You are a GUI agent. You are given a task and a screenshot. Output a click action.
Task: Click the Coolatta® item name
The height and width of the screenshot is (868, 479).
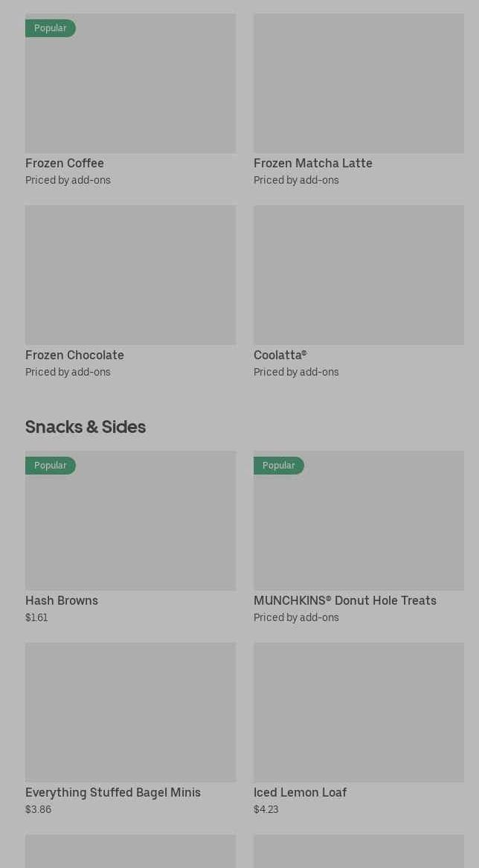(x=280, y=355)
